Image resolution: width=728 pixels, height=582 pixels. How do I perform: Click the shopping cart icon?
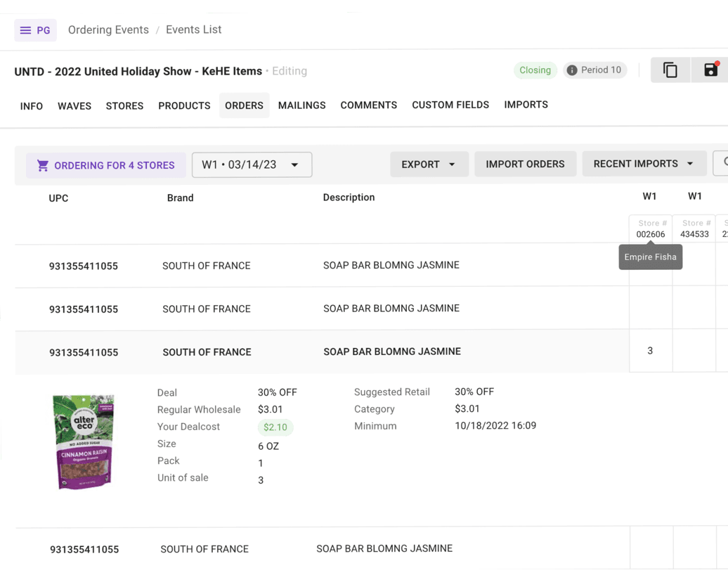pos(43,165)
